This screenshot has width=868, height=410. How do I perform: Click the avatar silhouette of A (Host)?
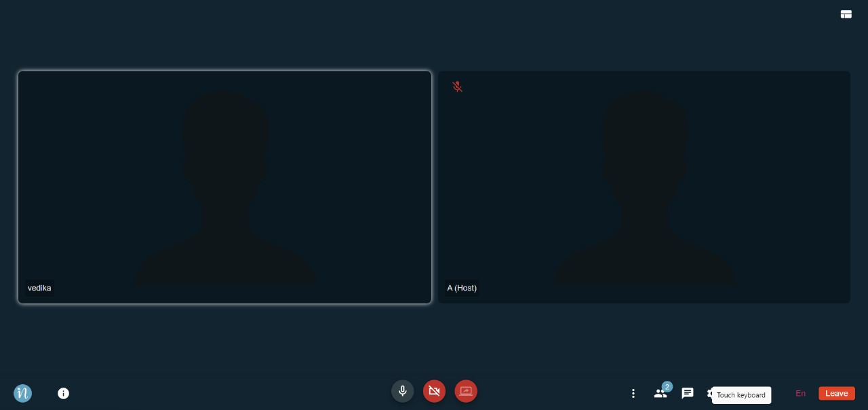tap(644, 190)
